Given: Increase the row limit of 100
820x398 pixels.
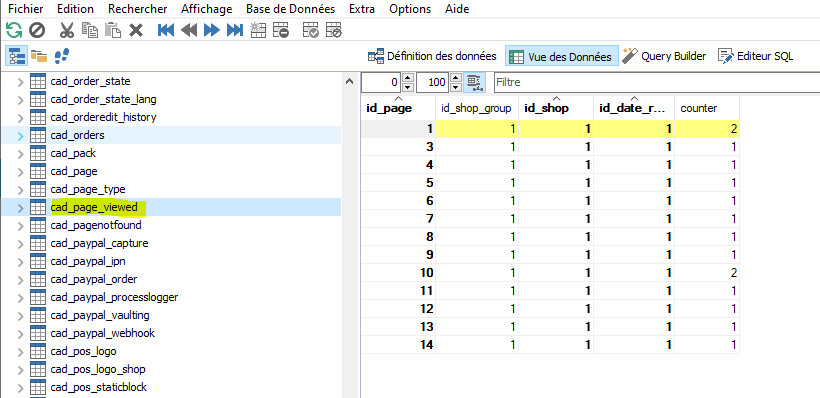Looking at the screenshot, I should 456,77.
